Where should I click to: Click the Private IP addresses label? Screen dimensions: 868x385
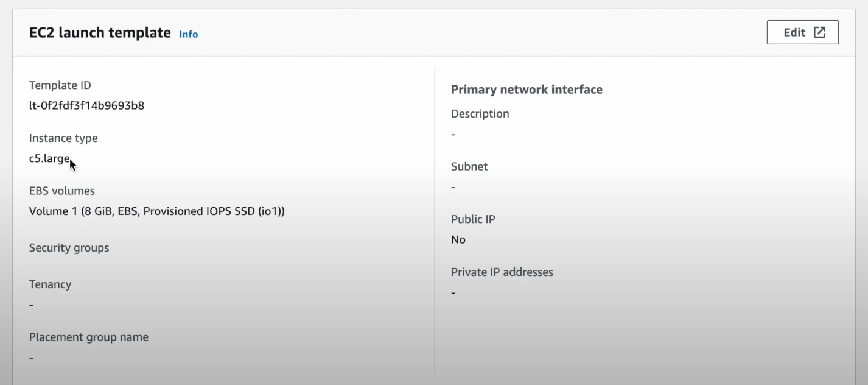[502, 272]
